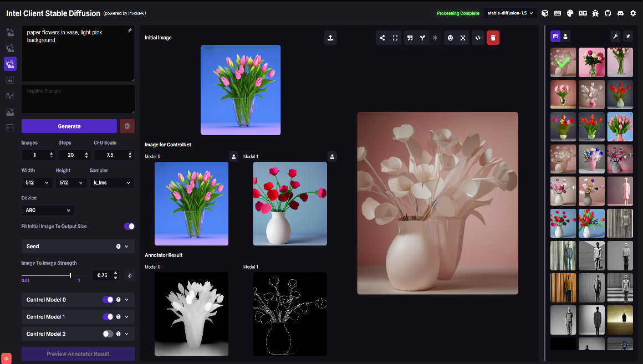Click the CFG Scale stepper arrows

[x=130, y=155]
